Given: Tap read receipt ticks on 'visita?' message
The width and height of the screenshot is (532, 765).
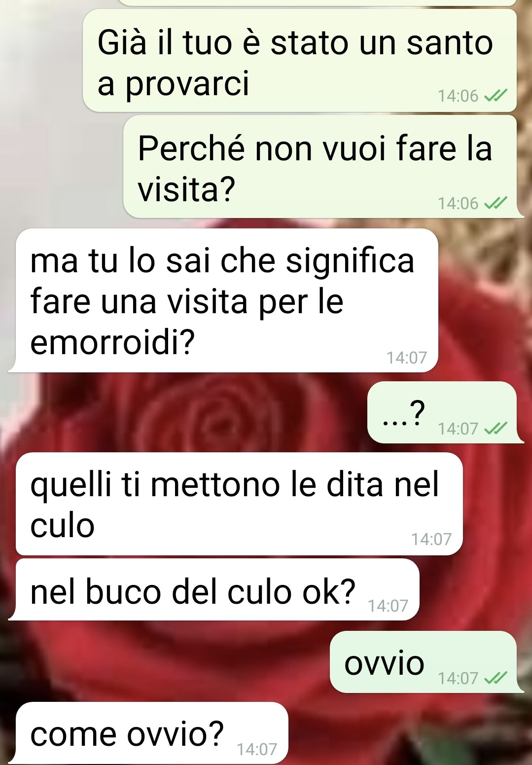Looking at the screenshot, I should pos(496,203).
